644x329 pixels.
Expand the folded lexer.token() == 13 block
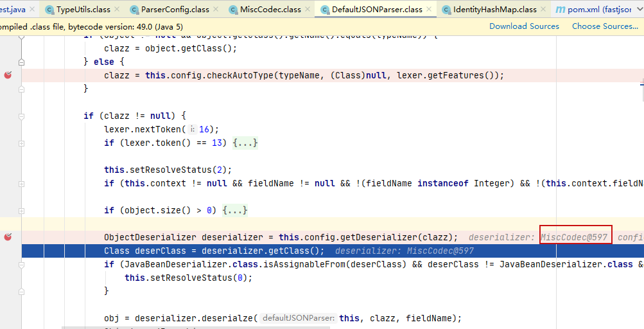click(x=245, y=143)
